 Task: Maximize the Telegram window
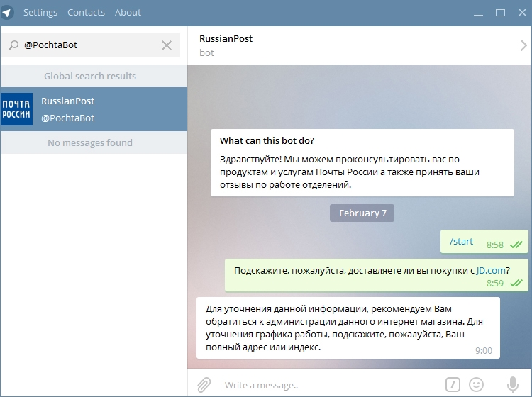point(500,13)
